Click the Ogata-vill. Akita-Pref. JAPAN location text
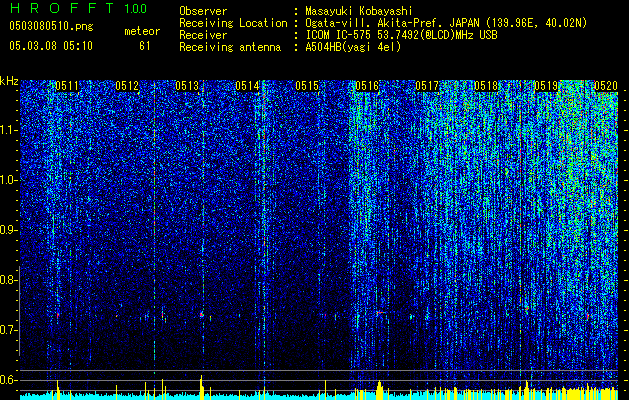Screen dimensions: 629x400 [446, 23]
